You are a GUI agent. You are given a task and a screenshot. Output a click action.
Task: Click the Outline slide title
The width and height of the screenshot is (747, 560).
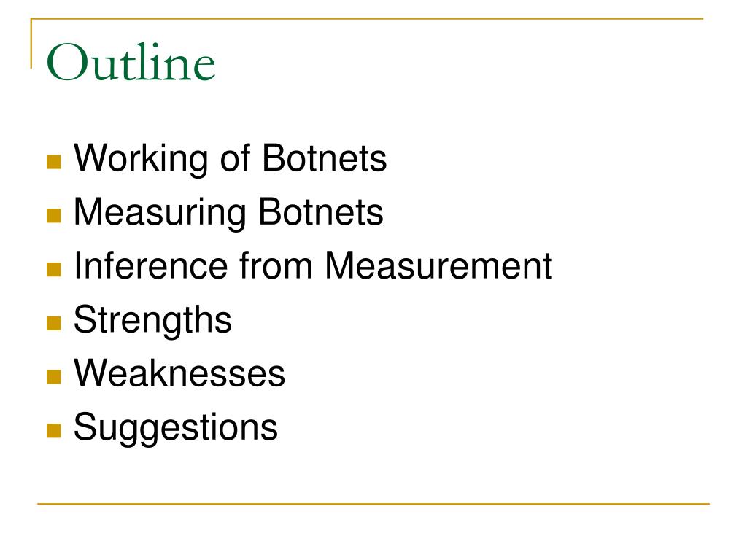pos(131,62)
